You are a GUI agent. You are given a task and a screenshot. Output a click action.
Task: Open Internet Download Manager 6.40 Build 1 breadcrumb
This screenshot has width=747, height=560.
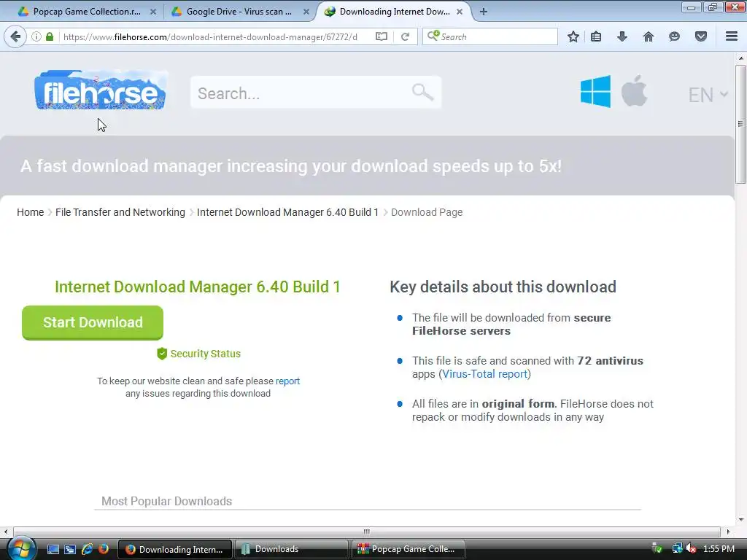click(x=287, y=212)
